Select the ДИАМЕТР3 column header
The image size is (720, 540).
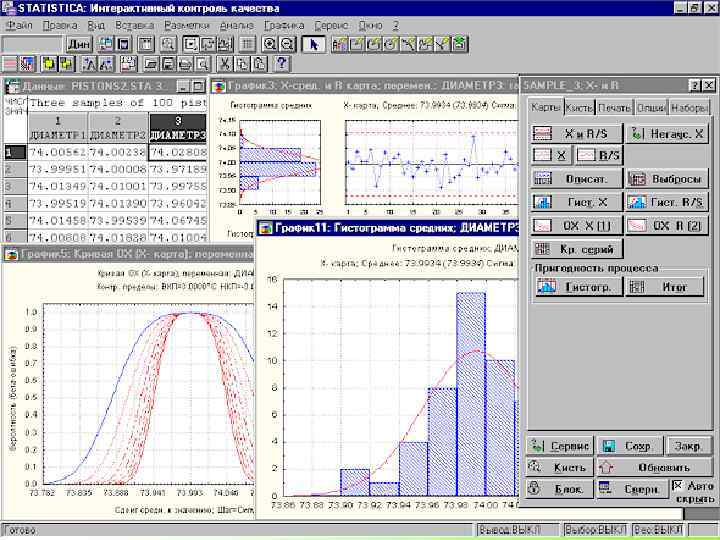(178, 128)
